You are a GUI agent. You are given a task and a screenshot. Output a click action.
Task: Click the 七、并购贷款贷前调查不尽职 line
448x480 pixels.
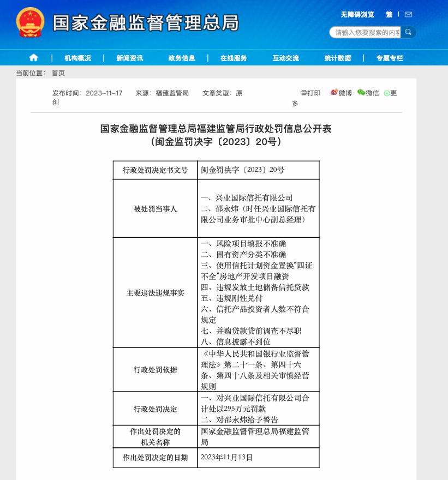tap(251, 331)
